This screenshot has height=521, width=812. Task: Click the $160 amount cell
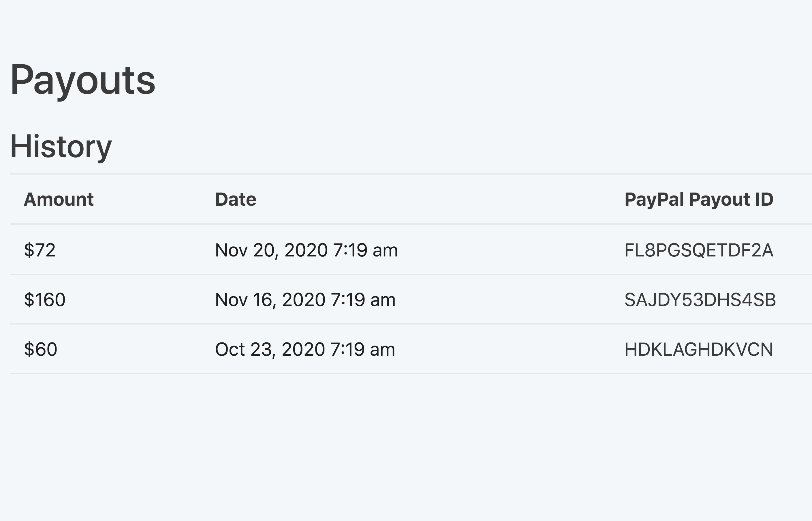point(45,299)
